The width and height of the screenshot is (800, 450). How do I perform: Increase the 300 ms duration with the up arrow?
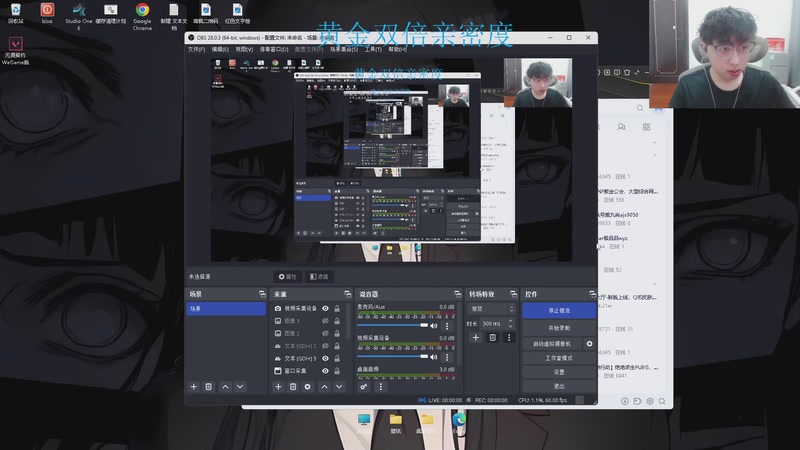[510, 321]
